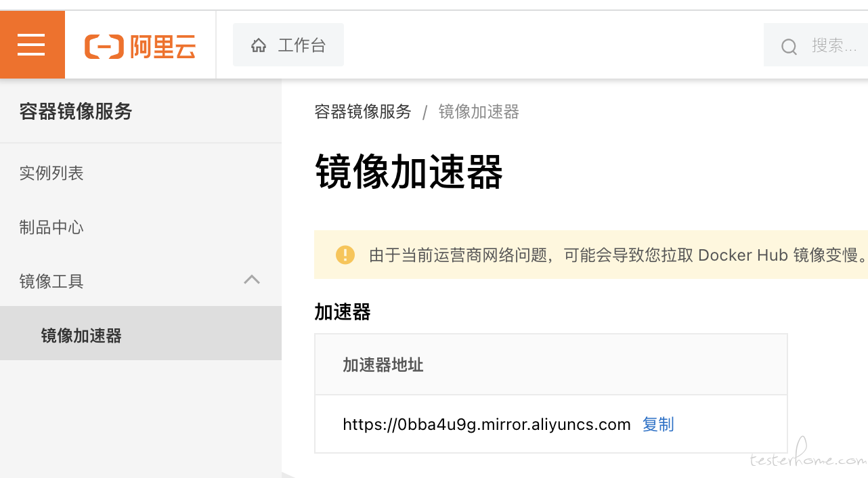This screenshot has width=868, height=478.
Task: Click the 镜像加速器 page heading
Action: tap(409, 172)
